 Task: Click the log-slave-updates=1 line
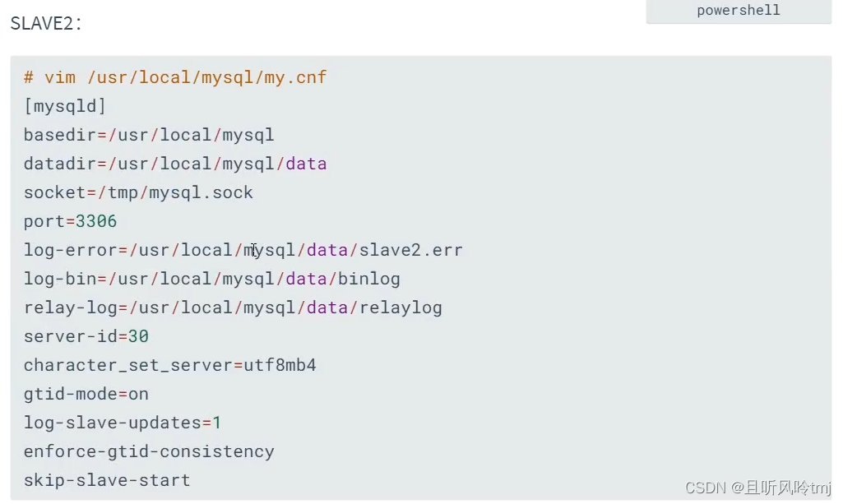point(123,423)
